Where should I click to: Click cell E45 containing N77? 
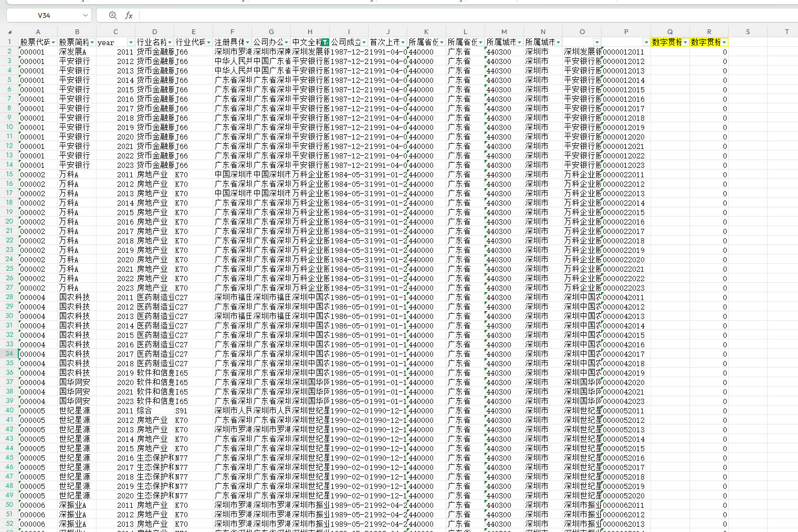pyautogui.click(x=193, y=458)
